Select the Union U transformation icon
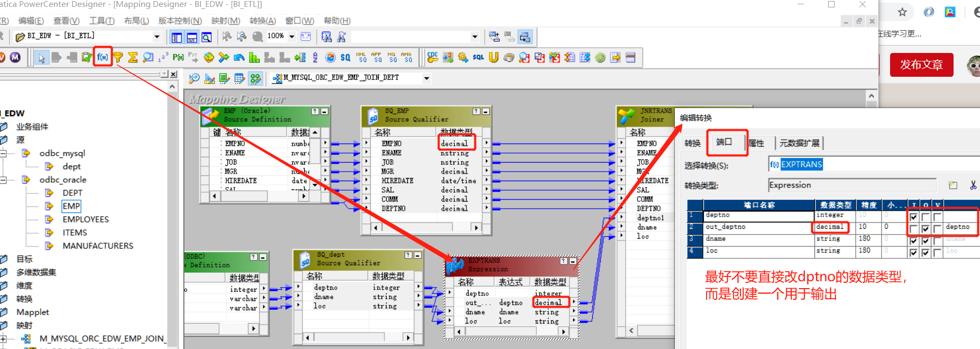 493,57
